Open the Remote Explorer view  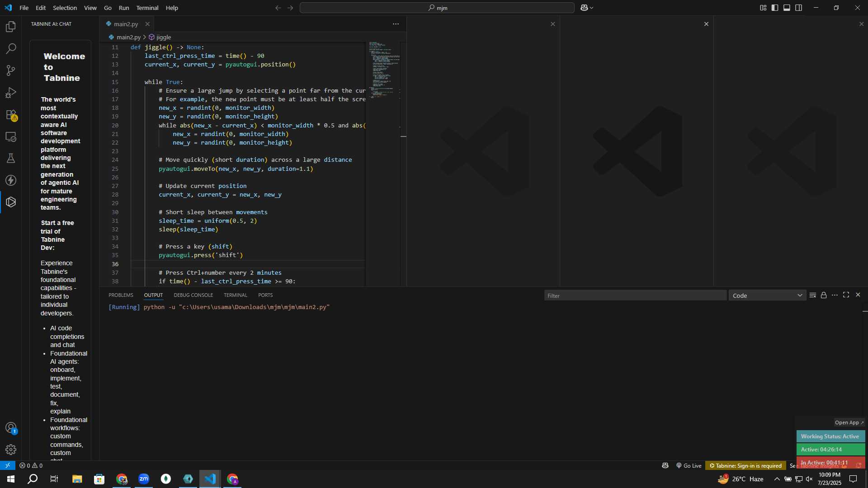point(11,136)
